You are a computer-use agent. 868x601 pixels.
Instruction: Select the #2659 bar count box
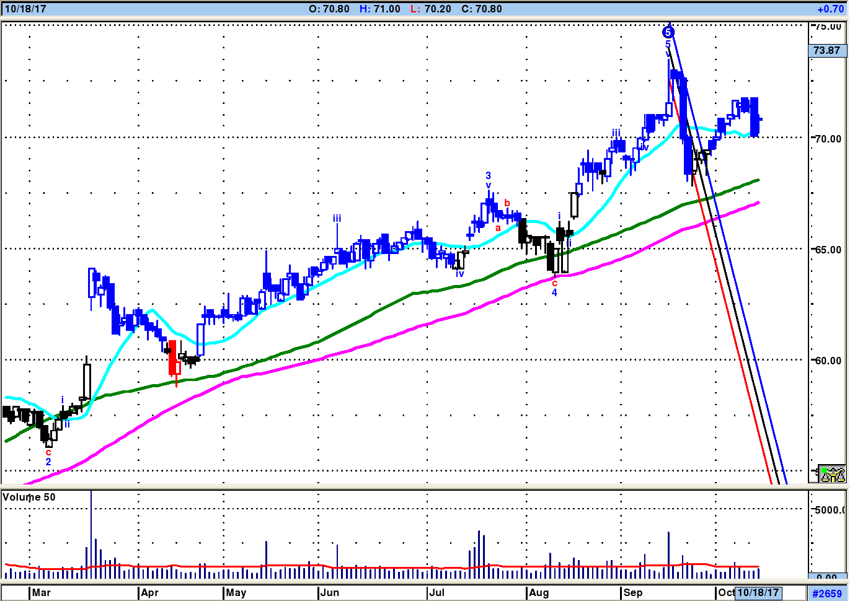(827, 593)
